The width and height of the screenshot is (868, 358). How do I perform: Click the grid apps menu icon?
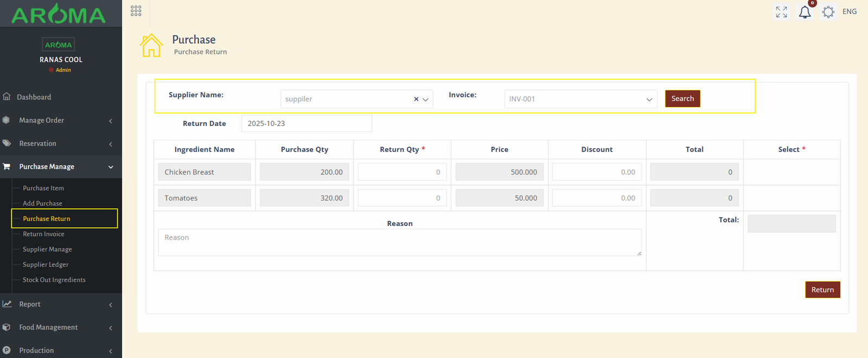(136, 11)
